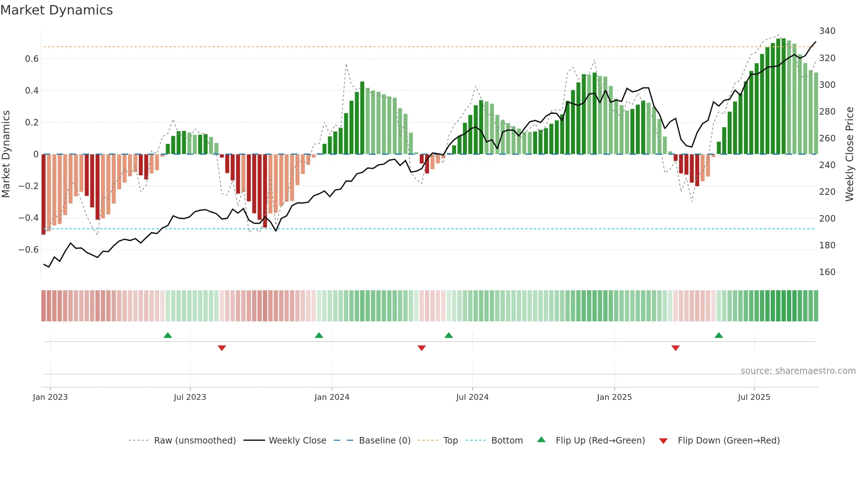Click the 300 price tick on the right axis

pyautogui.click(x=827, y=85)
